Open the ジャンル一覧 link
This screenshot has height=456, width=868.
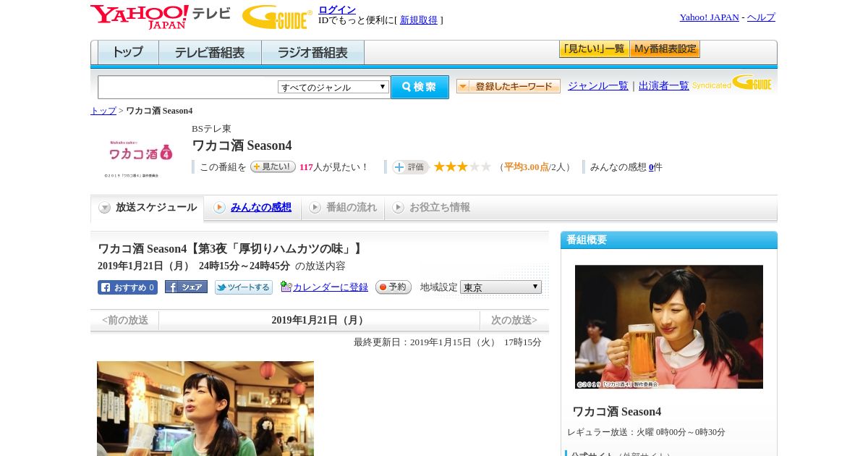(597, 86)
